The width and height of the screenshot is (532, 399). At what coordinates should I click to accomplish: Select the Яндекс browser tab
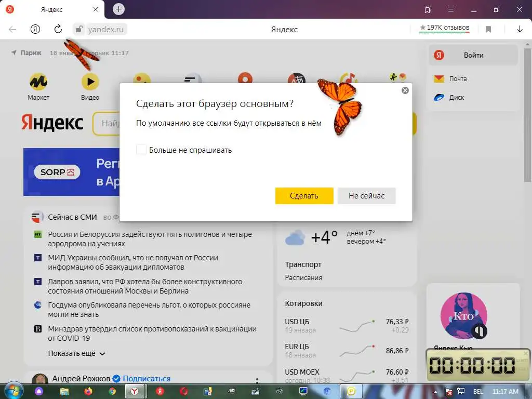[x=52, y=9]
